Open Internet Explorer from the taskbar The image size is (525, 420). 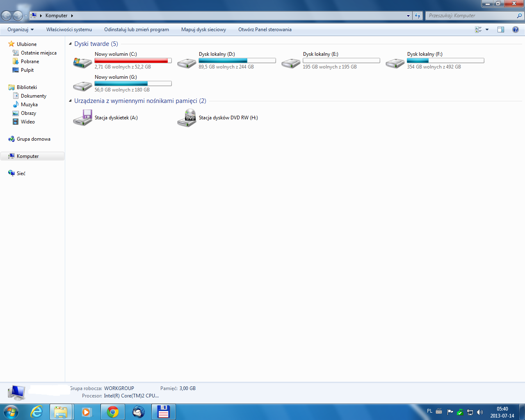[x=36, y=411]
